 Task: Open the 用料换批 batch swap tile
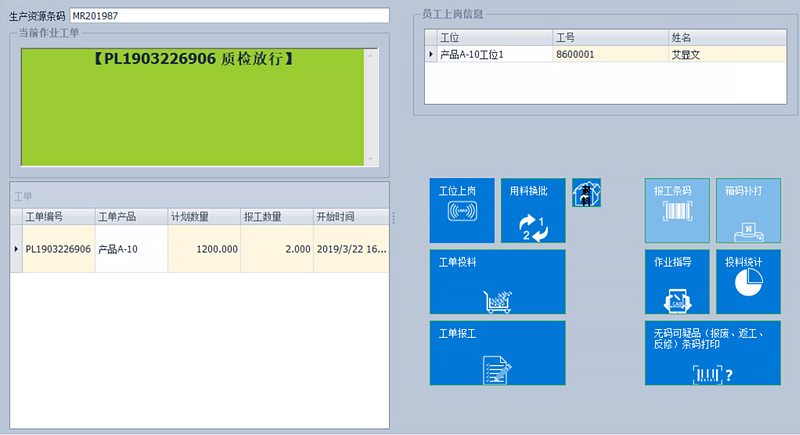[x=532, y=210]
